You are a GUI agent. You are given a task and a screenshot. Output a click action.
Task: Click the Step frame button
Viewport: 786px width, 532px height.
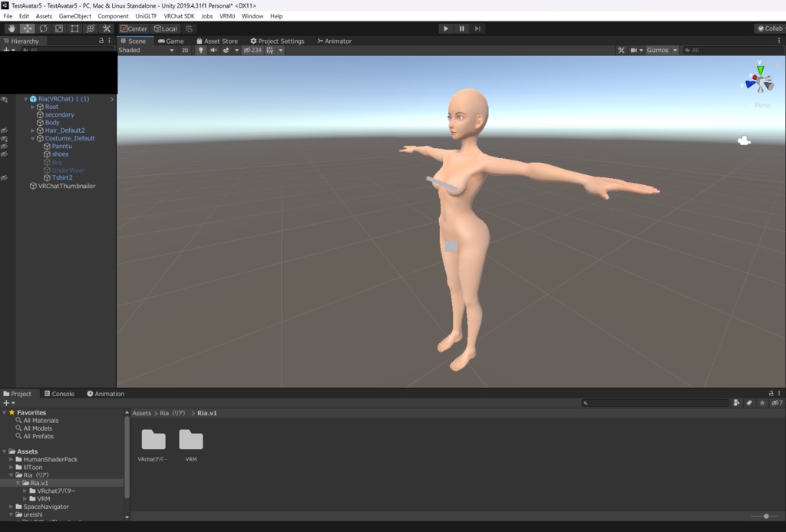(477, 28)
